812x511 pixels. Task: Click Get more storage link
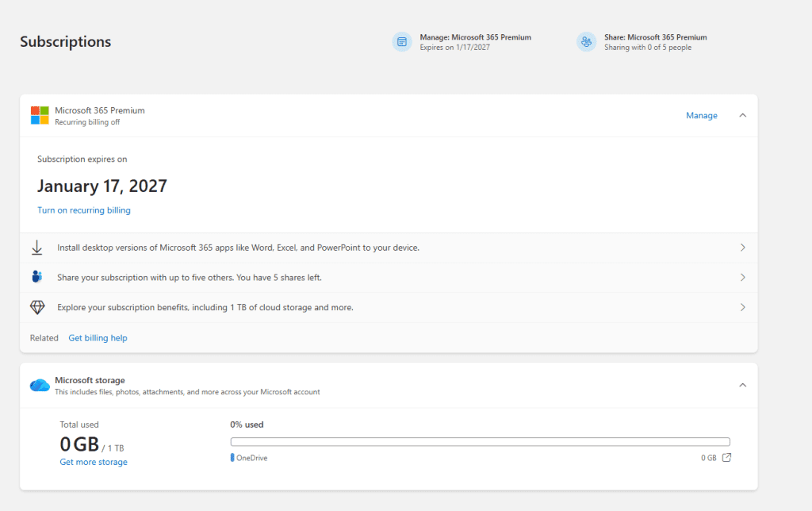coord(94,462)
